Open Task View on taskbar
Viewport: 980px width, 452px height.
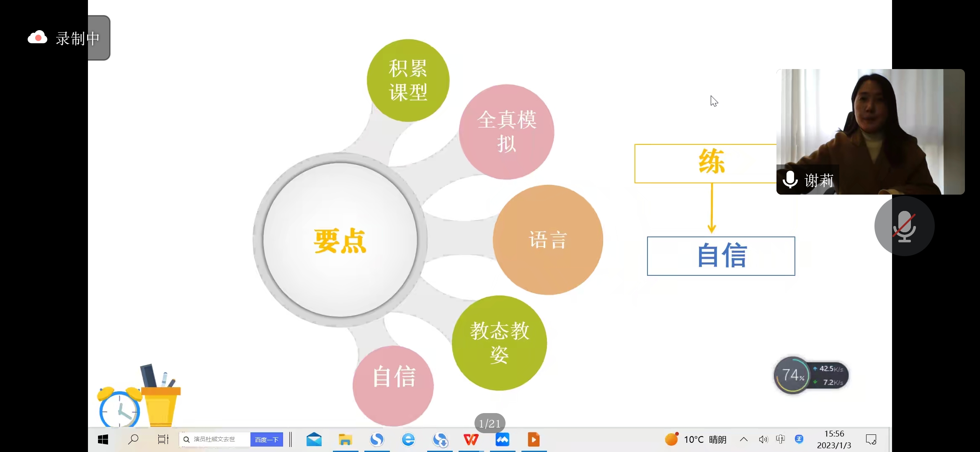(163, 439)
